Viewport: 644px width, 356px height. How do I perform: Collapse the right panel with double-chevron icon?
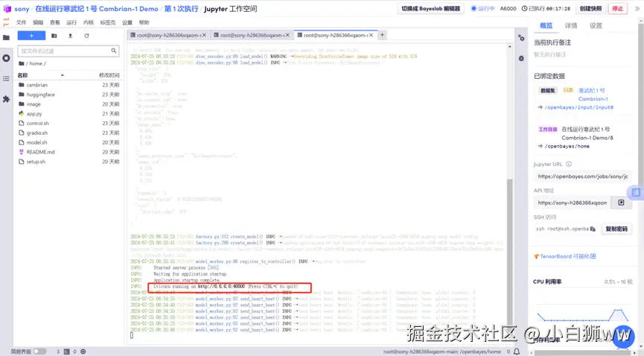click(637, 9)
